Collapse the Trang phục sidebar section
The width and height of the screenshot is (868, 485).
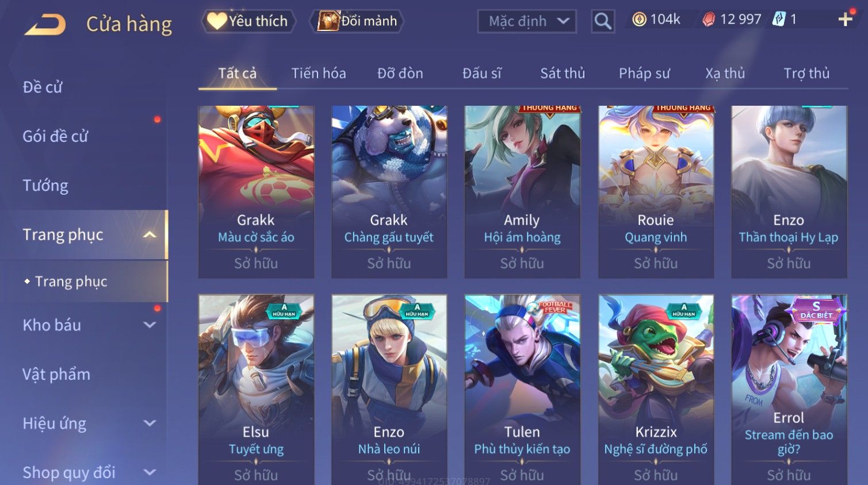pos(150,235)
